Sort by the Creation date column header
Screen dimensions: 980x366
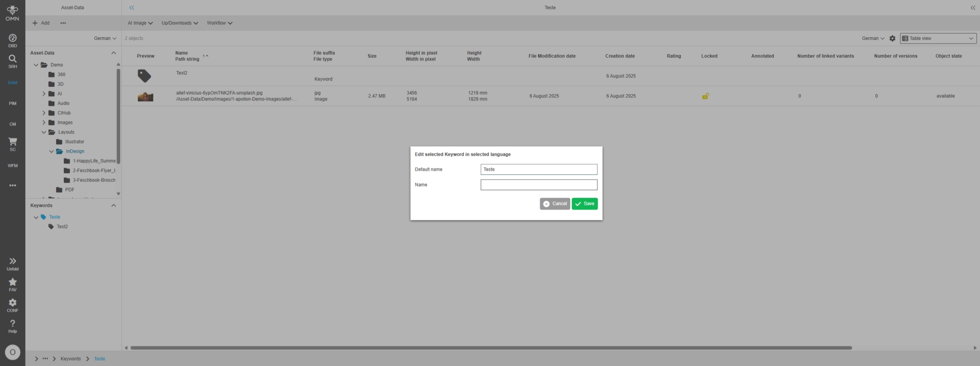(620, 56)
